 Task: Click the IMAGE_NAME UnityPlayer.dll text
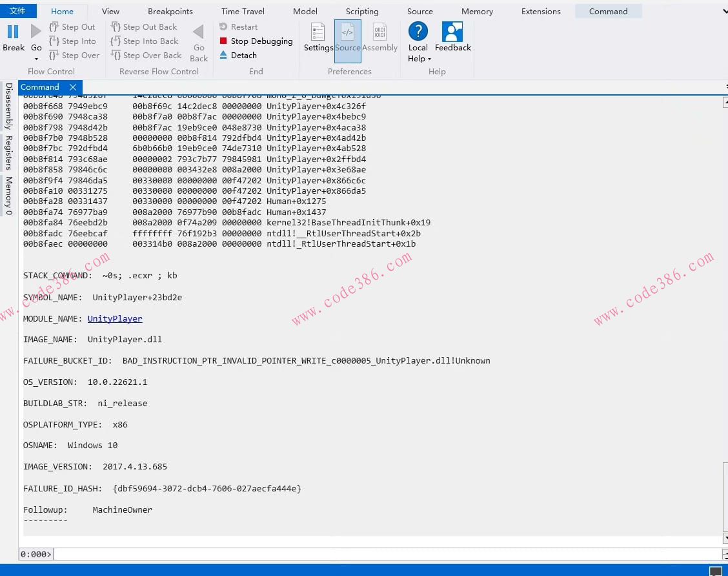pos(125,340)
